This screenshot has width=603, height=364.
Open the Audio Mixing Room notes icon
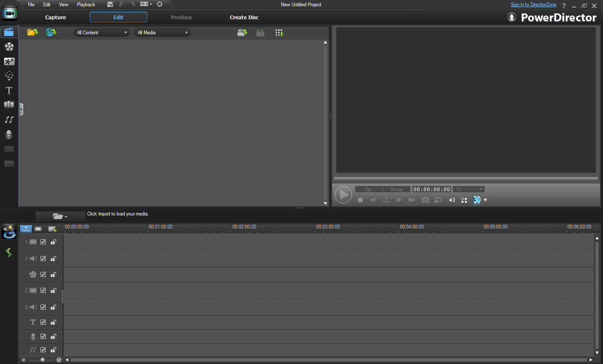pos(9,120)
